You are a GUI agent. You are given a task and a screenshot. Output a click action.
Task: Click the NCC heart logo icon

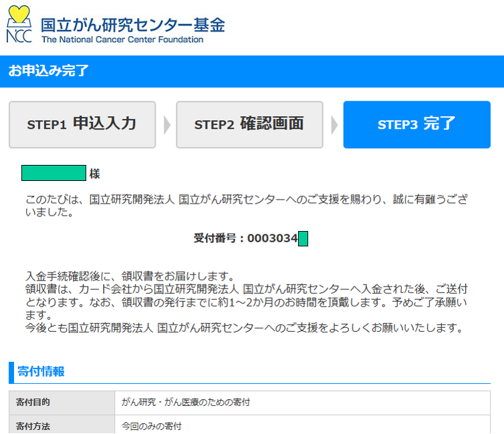click(19, 25)
